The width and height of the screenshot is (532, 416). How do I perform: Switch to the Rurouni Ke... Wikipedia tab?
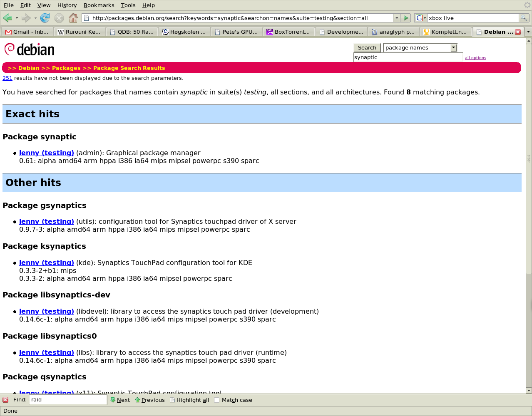pyautogui.click(x=80, y=32)
